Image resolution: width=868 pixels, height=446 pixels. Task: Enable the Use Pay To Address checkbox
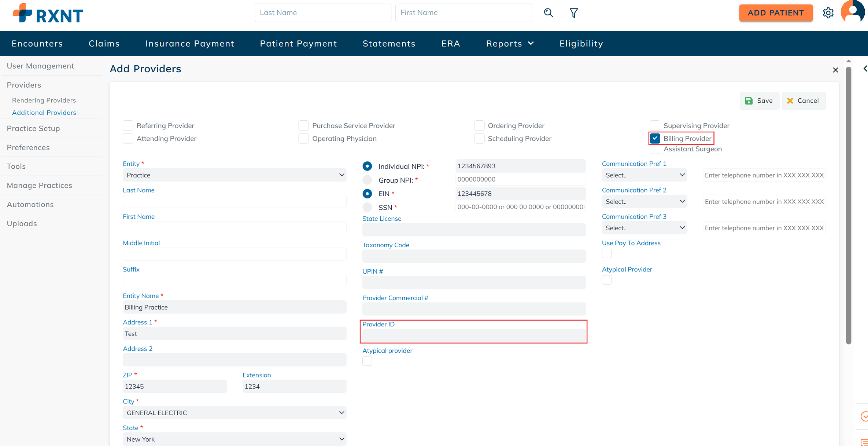click(x=606, y=253)
